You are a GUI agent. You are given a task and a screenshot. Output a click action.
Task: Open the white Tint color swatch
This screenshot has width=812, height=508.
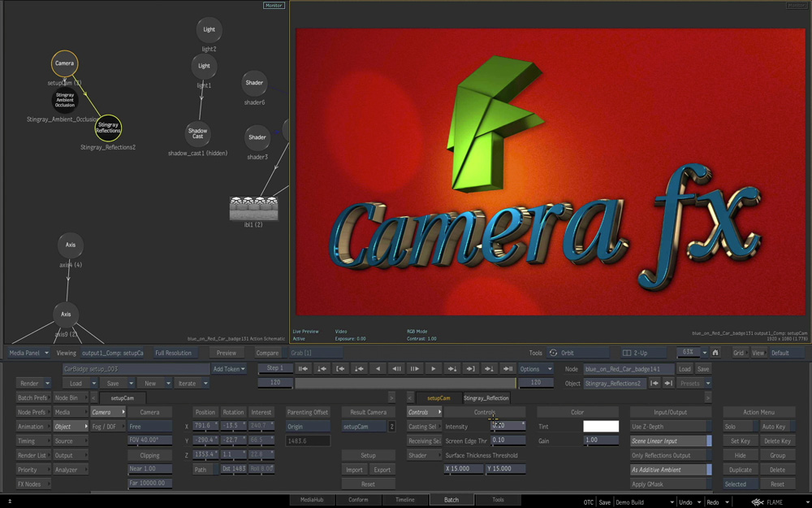601,427
